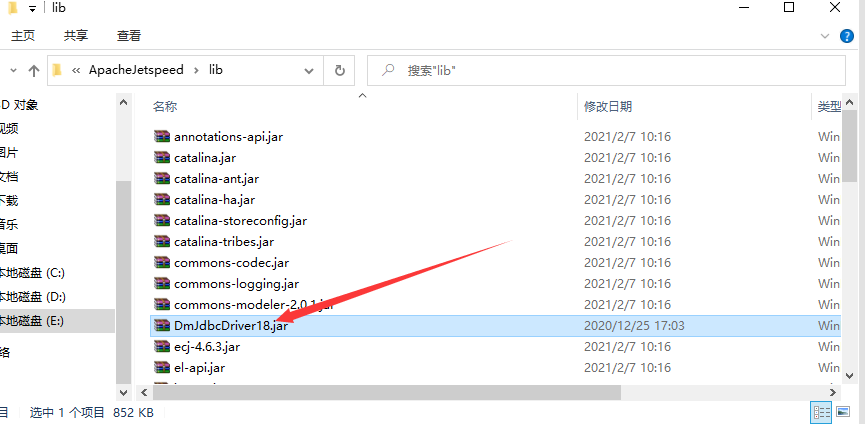Image resolution: width=865 pixels, height=424 pixels.
Task: Click the annotations-api.jar file name
Action: click(228, 137)
